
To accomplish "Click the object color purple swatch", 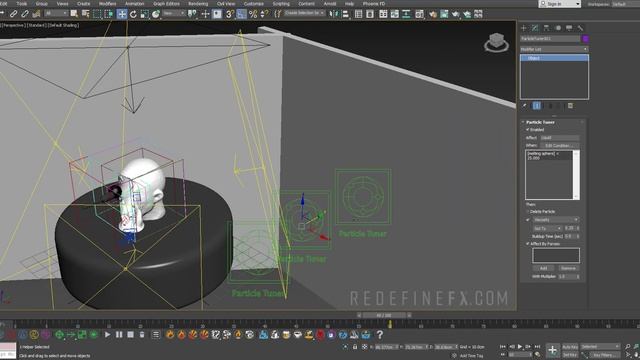I will click(x=585, y=39).
